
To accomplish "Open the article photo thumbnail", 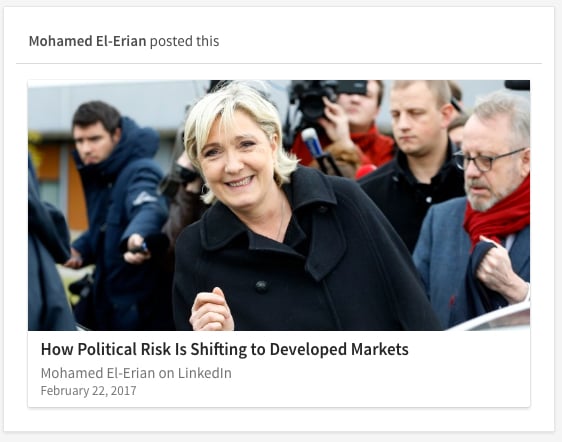I will click(279, 205).
